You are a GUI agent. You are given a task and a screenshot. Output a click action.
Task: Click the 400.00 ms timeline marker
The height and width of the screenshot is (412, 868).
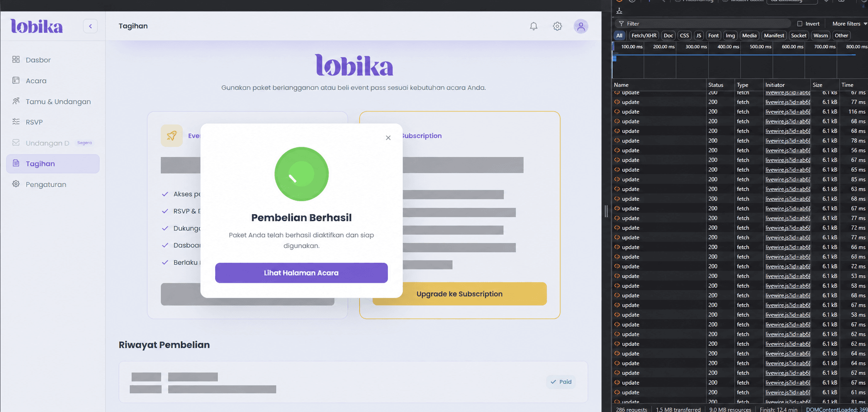(728, 47)
